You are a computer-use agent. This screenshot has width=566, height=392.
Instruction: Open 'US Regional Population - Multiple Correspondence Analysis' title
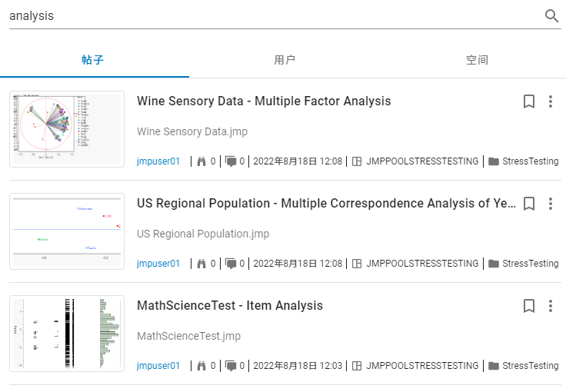point(326,204)
